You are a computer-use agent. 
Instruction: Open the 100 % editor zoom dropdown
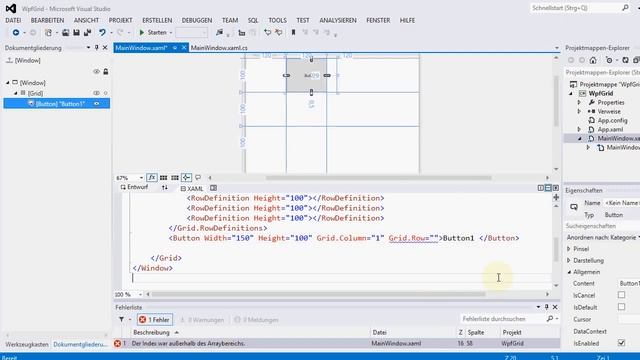click(140, 294)
